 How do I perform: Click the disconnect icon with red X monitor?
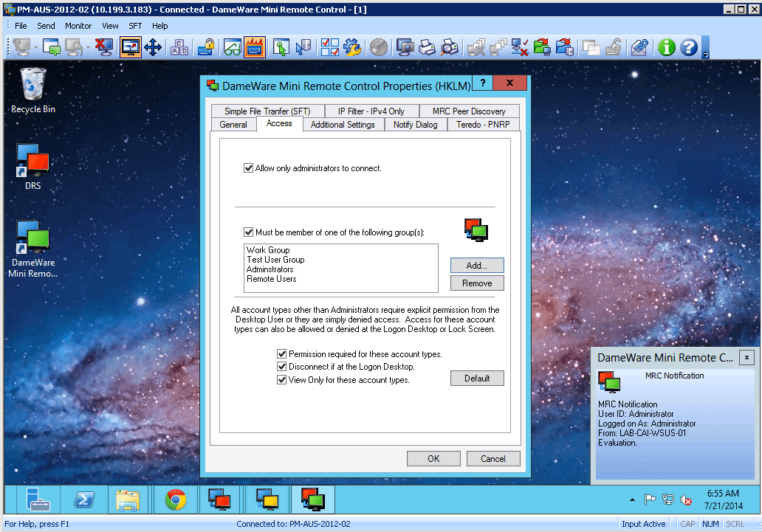(x=104, y=47)
